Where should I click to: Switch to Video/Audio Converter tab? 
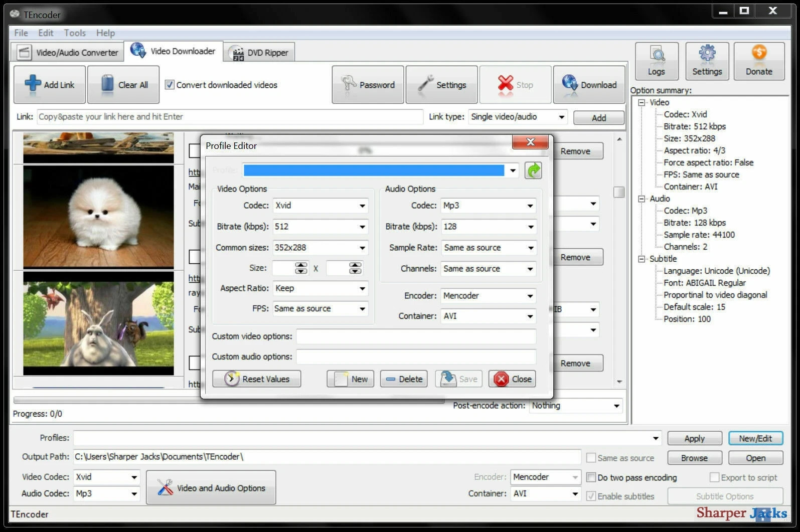pos(67,52)
